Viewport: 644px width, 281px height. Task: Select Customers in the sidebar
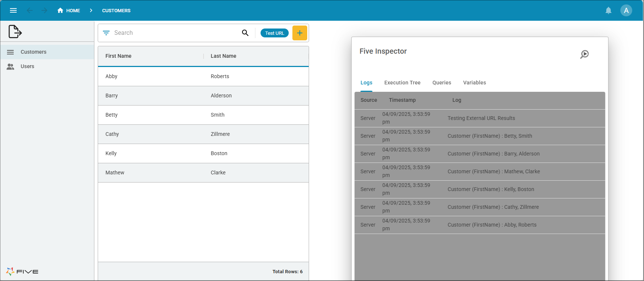33,52
